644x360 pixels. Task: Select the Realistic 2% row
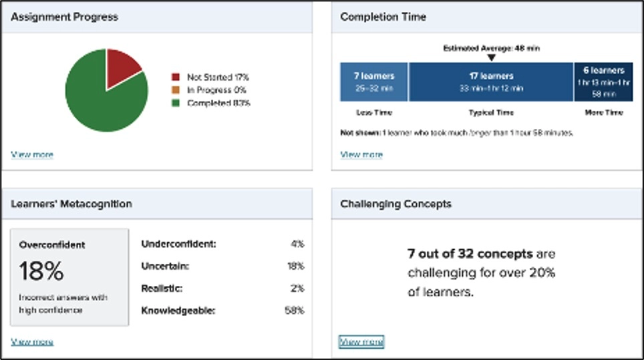(x=222, y=288)
